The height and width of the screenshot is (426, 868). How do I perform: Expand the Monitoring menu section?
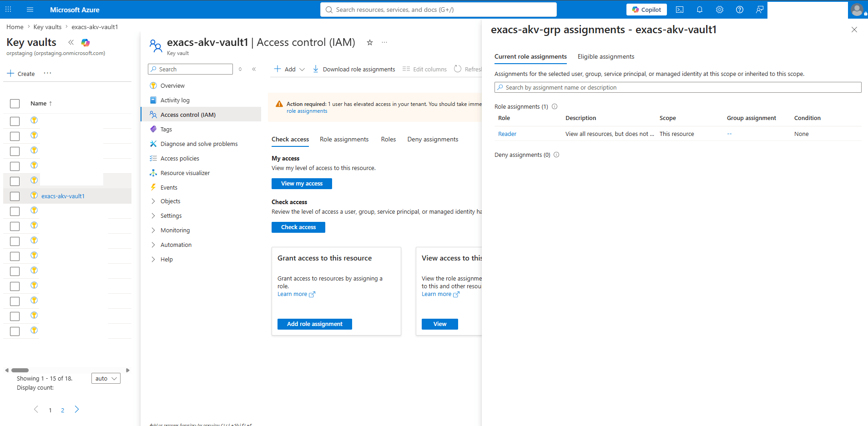153,230
